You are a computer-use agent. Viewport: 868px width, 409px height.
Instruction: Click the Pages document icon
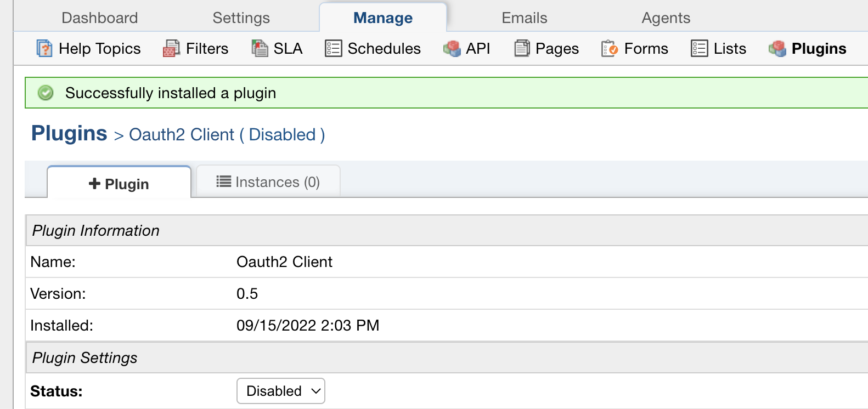point(522,49)
